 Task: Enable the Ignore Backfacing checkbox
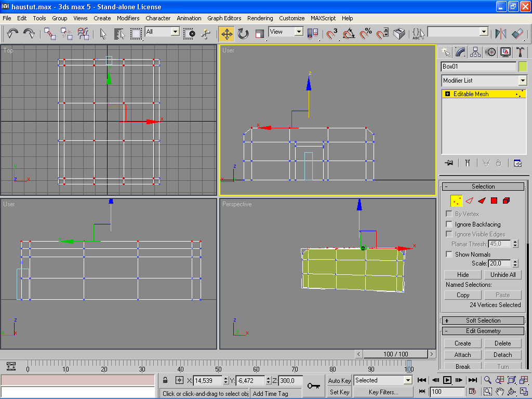click(x=449, y=224)
